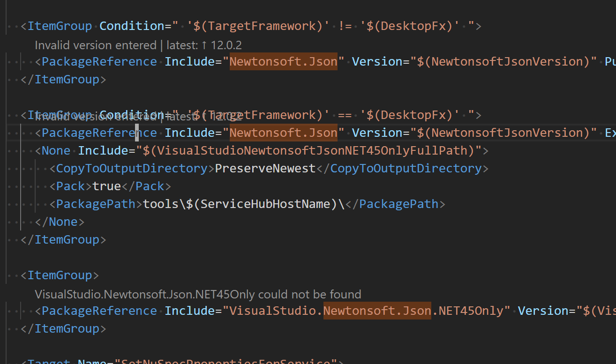The width and height of the screenshot is (616, 364).
Task: Select the highlighted Newtonsoft.Json in first PackageReference
Action: pyautogui.click(x=283, y=61)
